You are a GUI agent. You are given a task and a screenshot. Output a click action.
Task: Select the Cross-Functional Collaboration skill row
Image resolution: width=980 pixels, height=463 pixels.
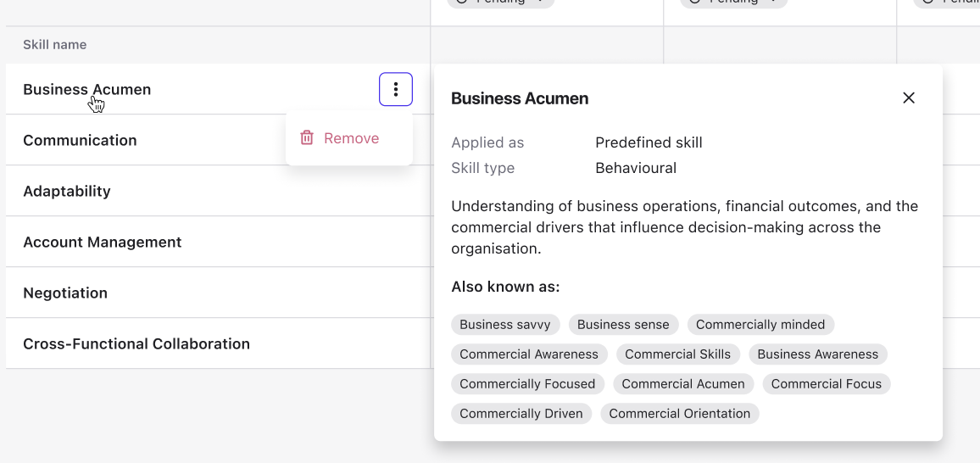tap(218, 343)
